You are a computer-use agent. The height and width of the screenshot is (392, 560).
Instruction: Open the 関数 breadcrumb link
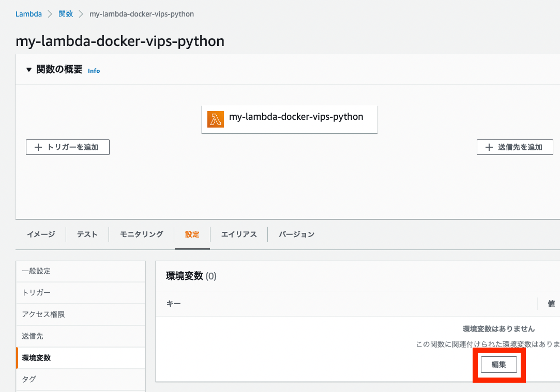coord(66,14)
